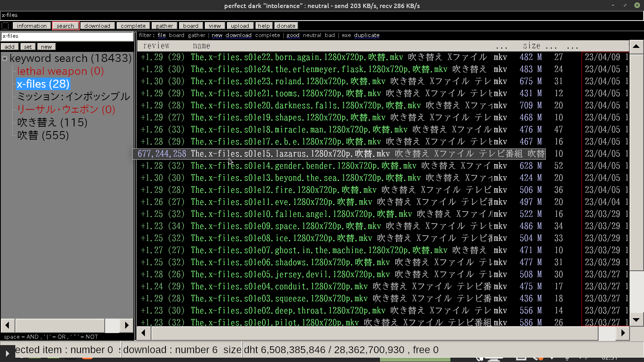Sort results by name column header
This screenshot has height=362, width=644.
click(202, 46)
